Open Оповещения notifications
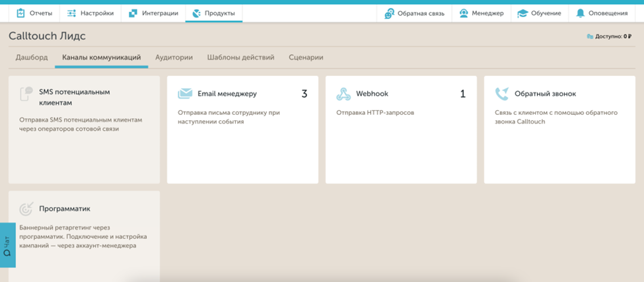 (x=602, y=13)
